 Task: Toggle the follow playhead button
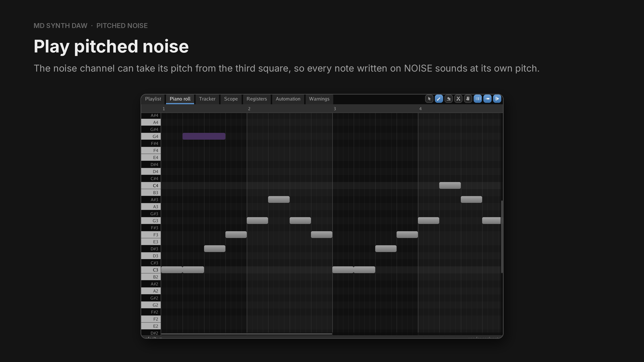pos(497,99)
